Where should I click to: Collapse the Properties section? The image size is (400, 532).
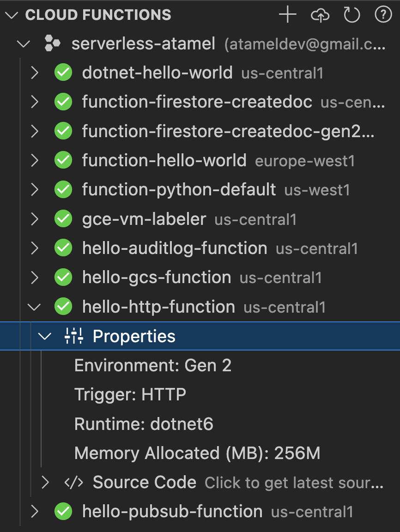[x=44, y=336]
